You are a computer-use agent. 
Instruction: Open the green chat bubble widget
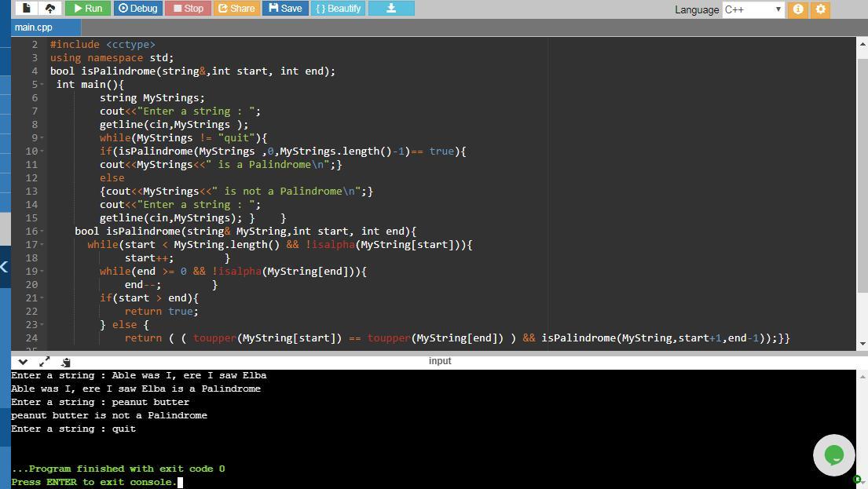(x=833, y=454)
